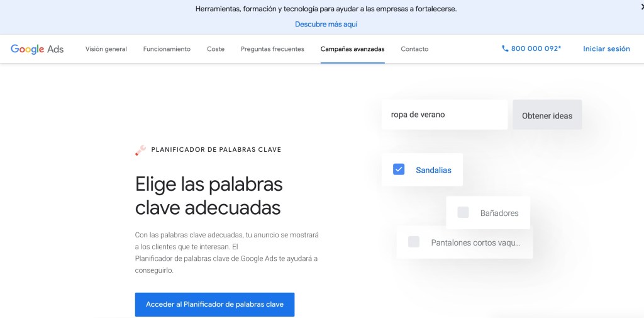Click the Google Ads logo
Image resolution: width=644 pixels, height=318 pixels.
coord(37,49)
